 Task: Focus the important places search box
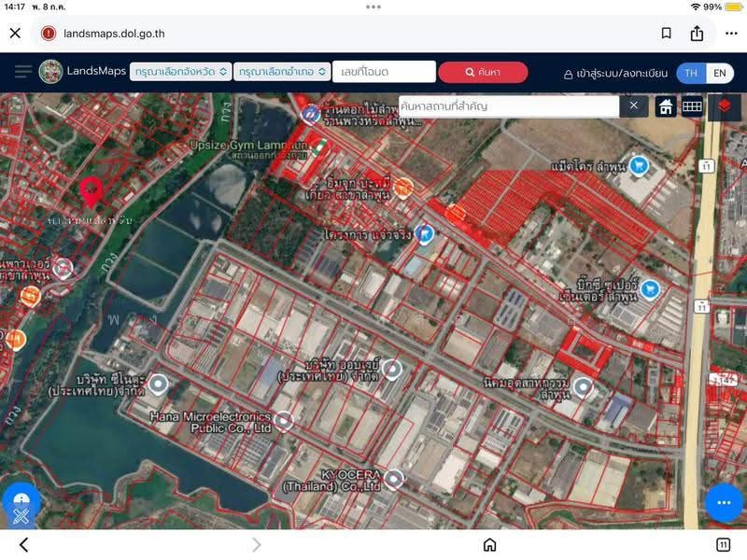[509, 105]
